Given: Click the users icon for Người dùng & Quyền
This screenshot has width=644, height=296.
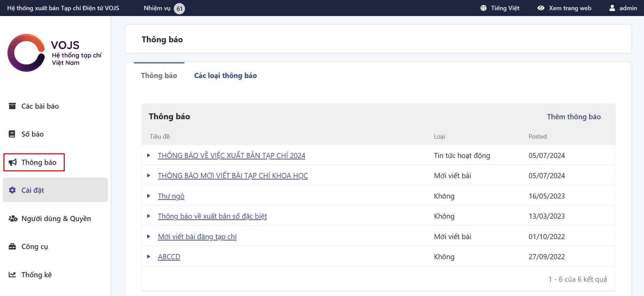Looking at the screenshot, I should point(13,218).
